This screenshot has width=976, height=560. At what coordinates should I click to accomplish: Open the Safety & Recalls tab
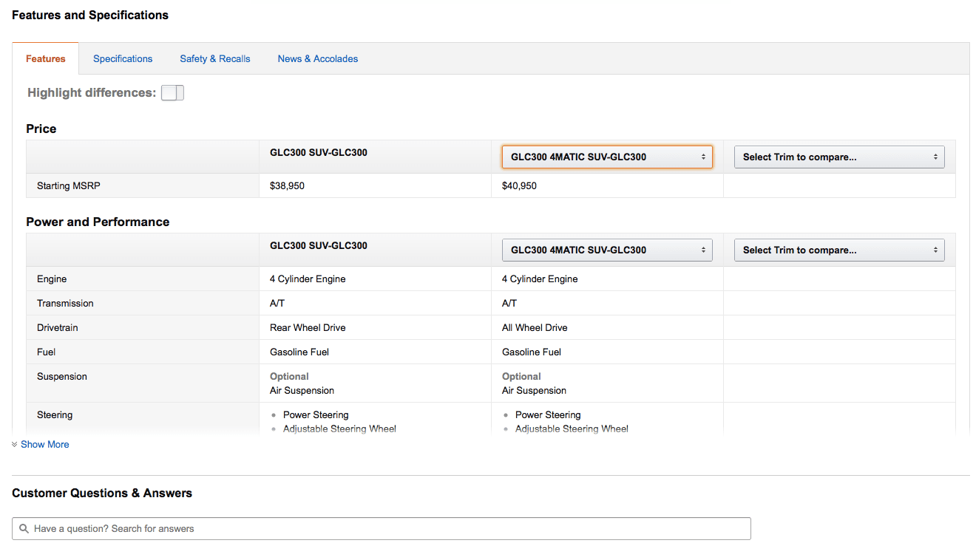click(215, 59)
